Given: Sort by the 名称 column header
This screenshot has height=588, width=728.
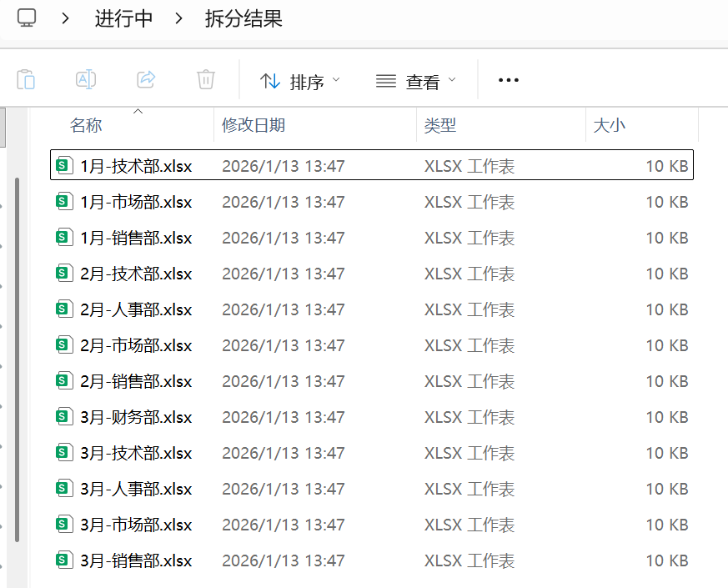Looking at the screenshot, I should [86, 126].
